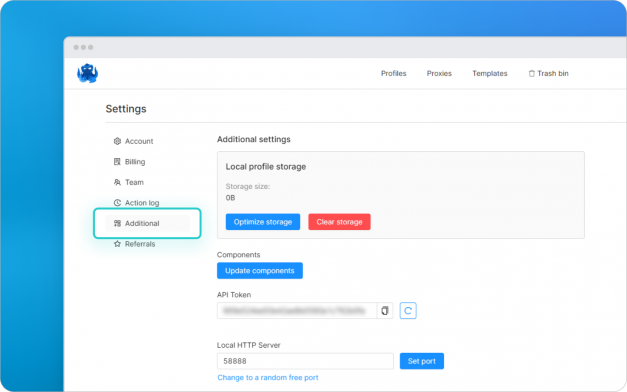Click the red Clear storage button
This screenshot has height=392, width=627.
point(339,222)
